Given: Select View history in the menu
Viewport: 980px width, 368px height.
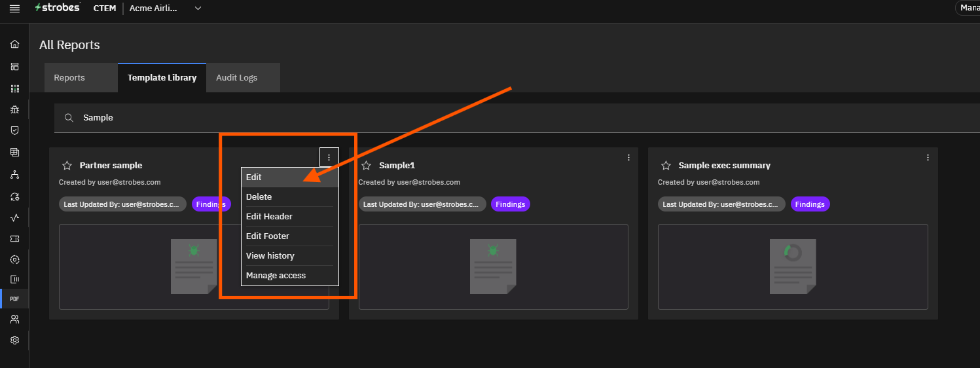Looking at the screenshot, I should [x=289, y=255].
